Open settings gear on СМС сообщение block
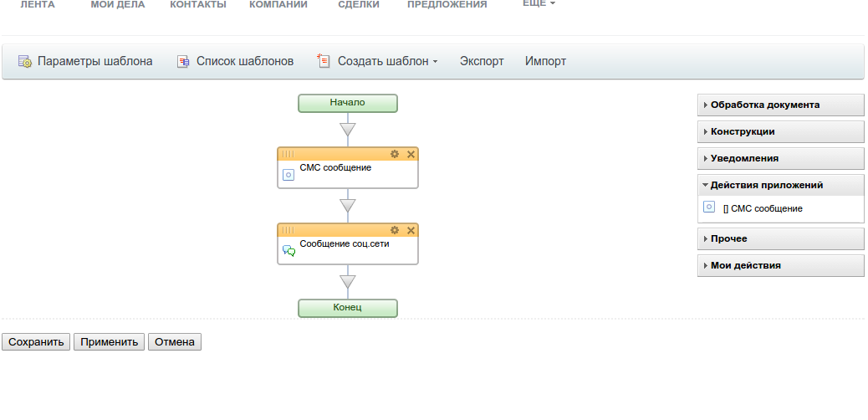Image resolution: width=868 pixels, height=420 pixels. pos(394,154)
